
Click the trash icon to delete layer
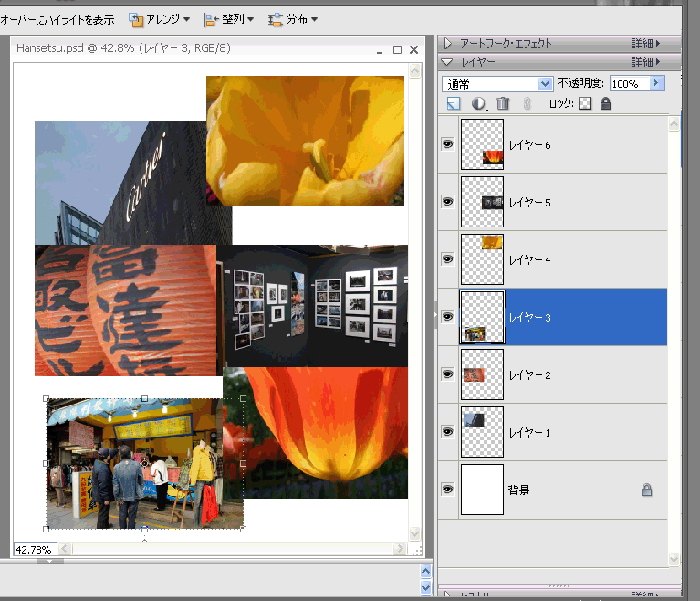503,104
